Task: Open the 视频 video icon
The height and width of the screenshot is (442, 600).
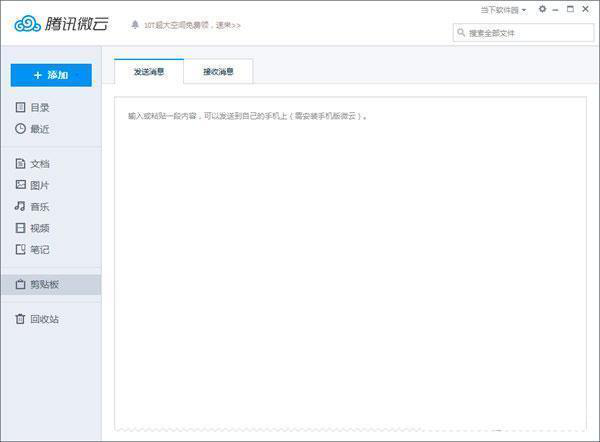Action: [20, 228]
